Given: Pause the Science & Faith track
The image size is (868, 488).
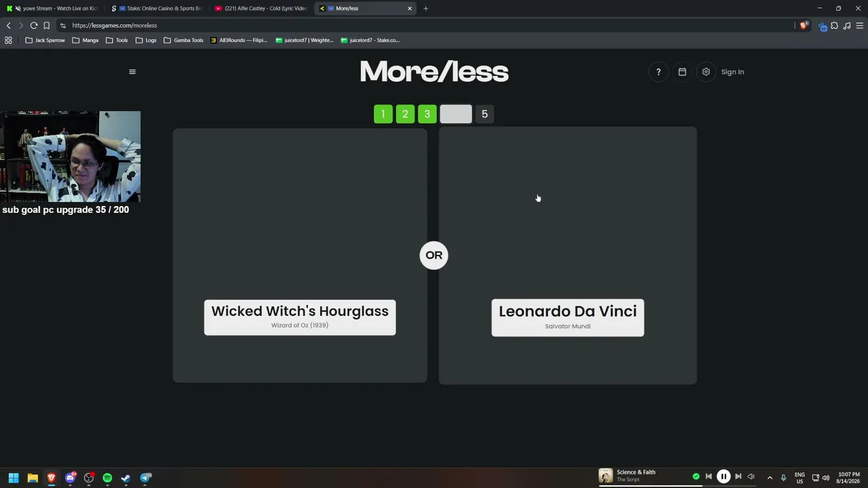Looking at the screenshot, I should 724,476.
